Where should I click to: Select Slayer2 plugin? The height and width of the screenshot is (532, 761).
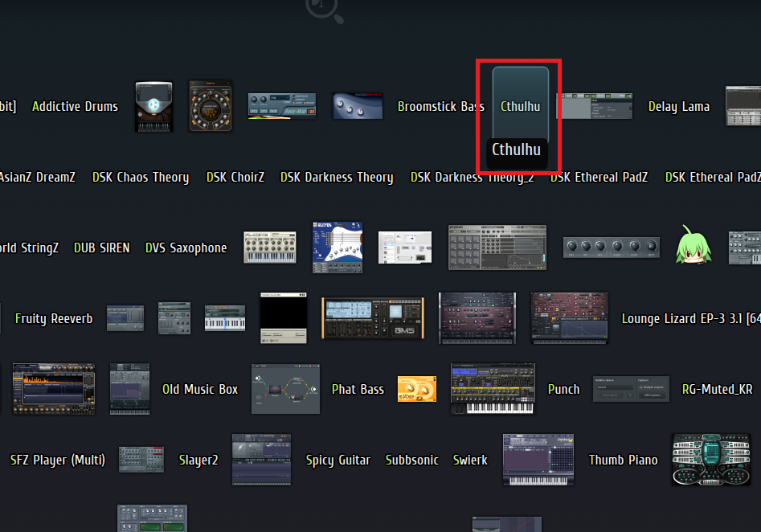click(x=198, y=460)
